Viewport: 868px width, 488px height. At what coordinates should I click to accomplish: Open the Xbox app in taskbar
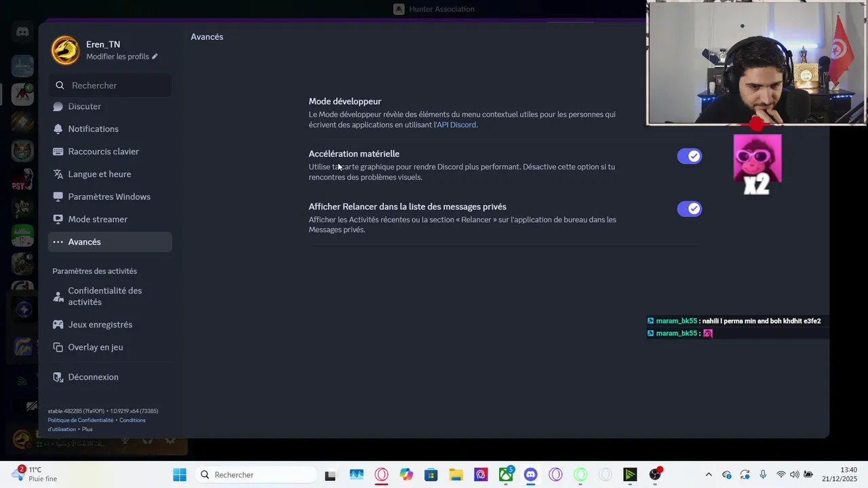pyautogui.click(x=506, y=475)
